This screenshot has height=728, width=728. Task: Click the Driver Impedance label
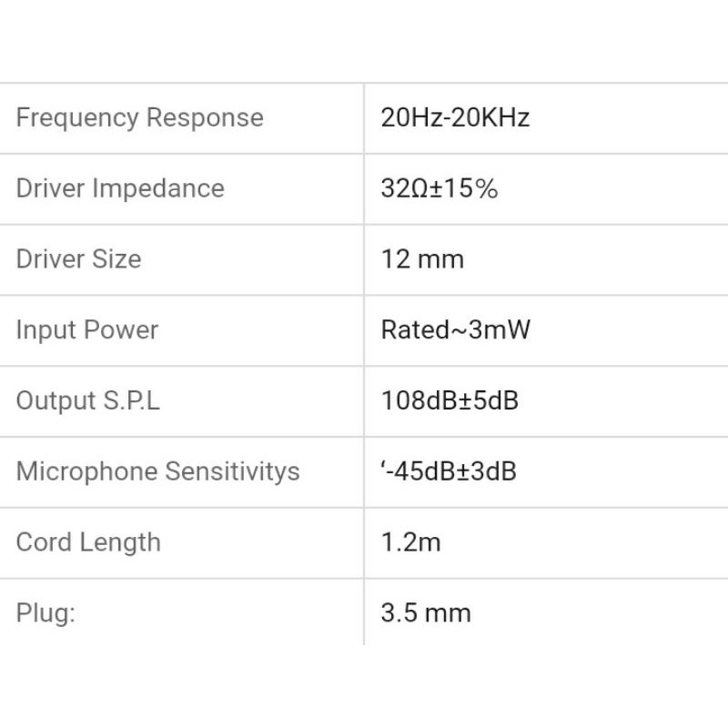click(x=120, y=188)
